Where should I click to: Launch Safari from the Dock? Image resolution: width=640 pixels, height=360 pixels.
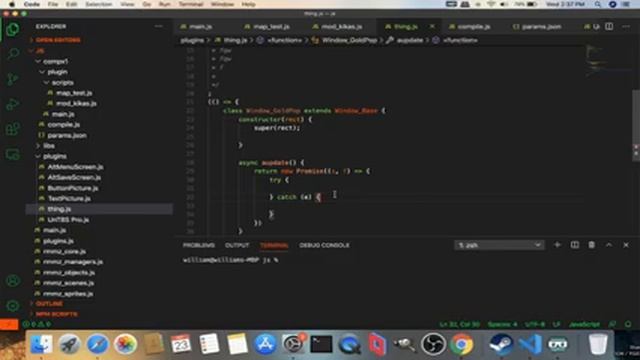[97, 344]
